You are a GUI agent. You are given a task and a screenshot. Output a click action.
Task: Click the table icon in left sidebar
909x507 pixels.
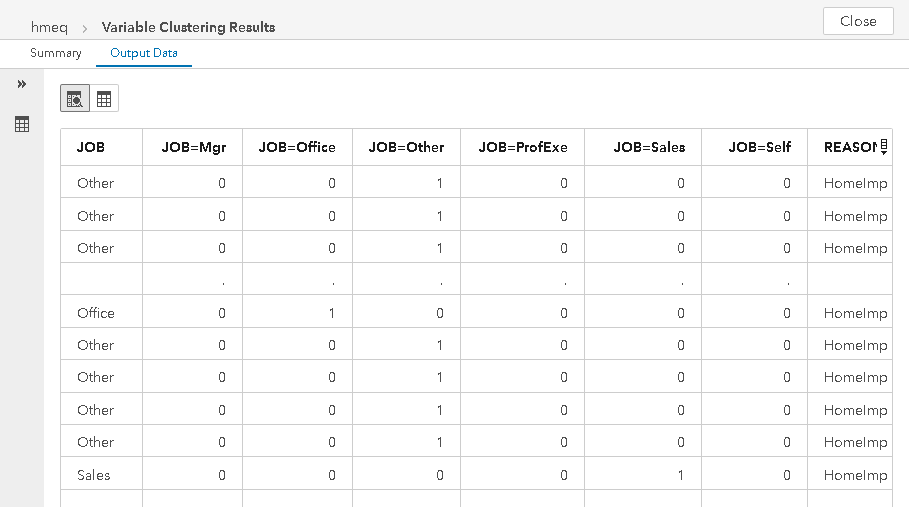[x=22, y=124]
